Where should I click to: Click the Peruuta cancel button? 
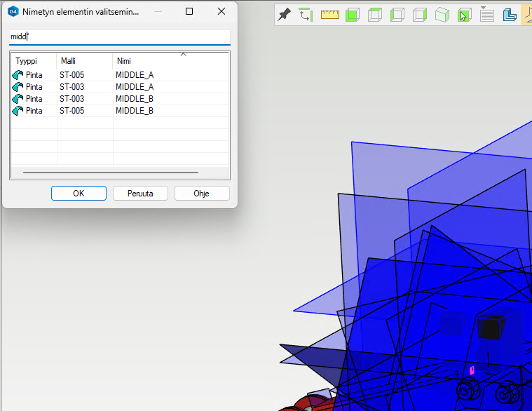coord(140,194)
